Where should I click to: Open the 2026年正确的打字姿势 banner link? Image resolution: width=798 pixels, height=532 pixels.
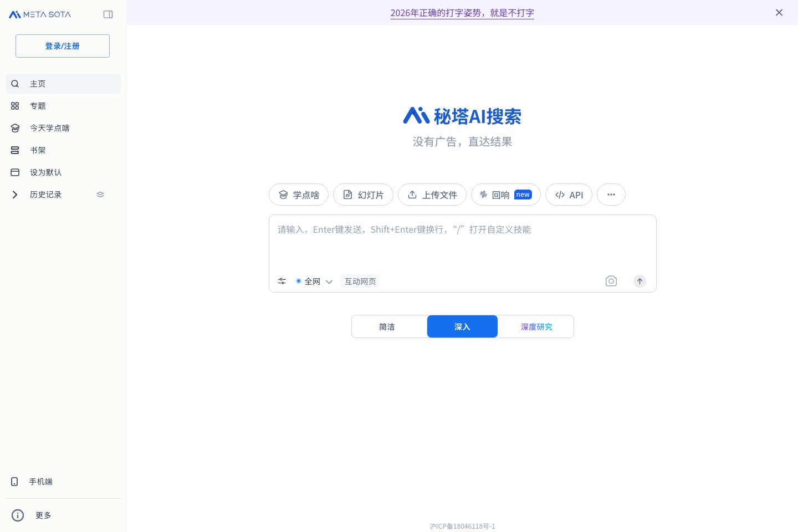coord(462,13)
